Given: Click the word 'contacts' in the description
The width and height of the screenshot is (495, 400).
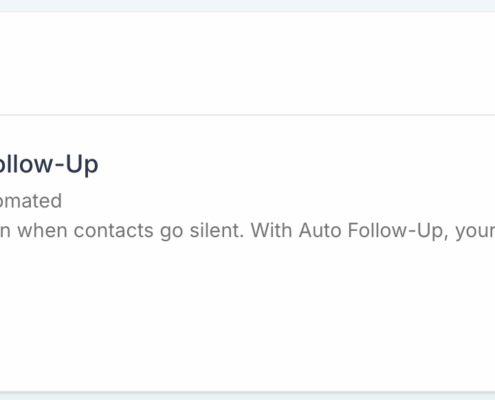Looking at the screenshot, I should (113, 231).
